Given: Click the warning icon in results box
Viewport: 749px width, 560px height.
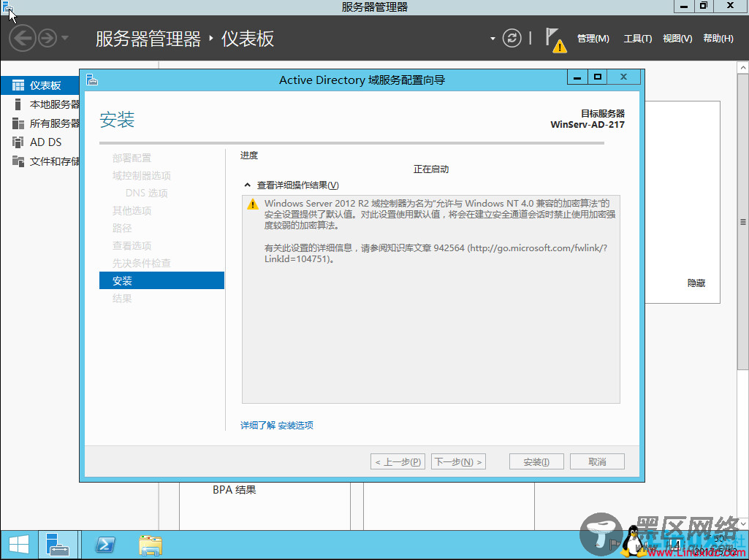Looking at the screenshot, I should pyautogui.click(x=252, y=204).
